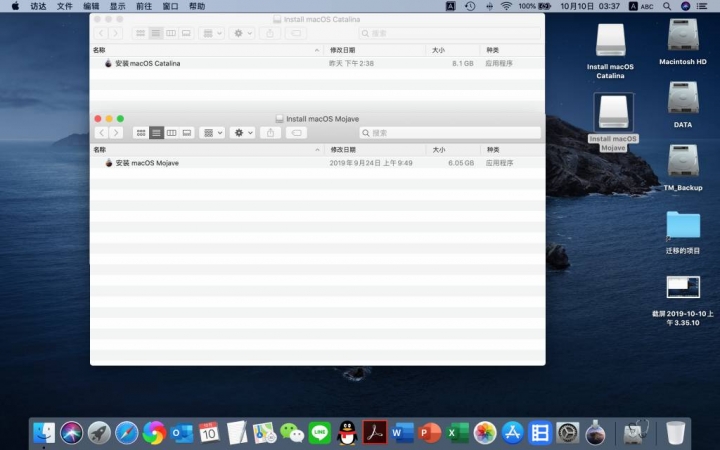
Task: Focus the search field in Mojave window
Action: [x=450, y=133]
